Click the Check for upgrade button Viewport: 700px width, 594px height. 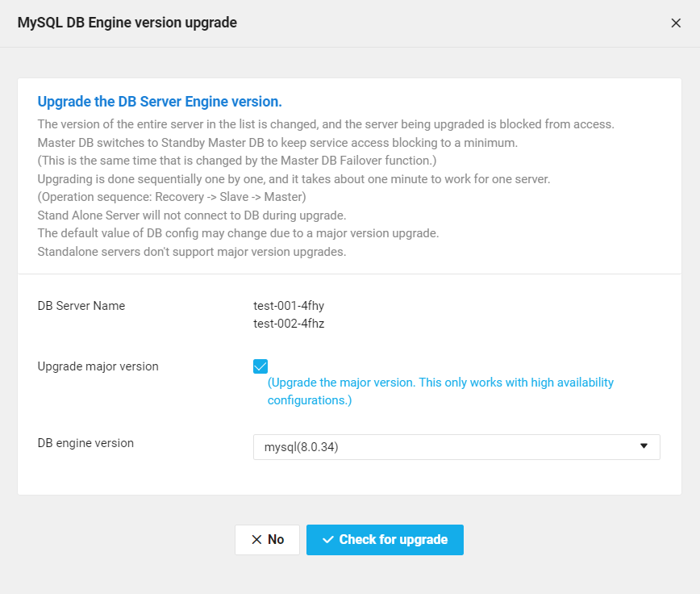[x=385, y=539]
